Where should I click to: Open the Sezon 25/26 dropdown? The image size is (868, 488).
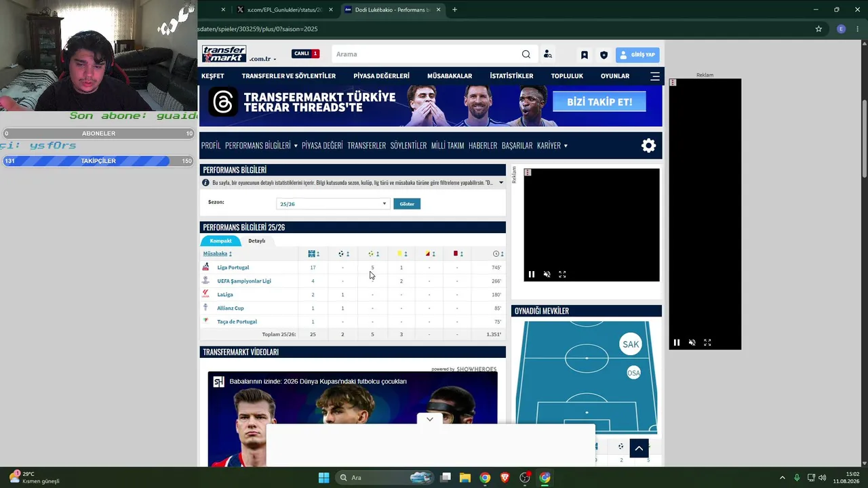click(333, 204)
